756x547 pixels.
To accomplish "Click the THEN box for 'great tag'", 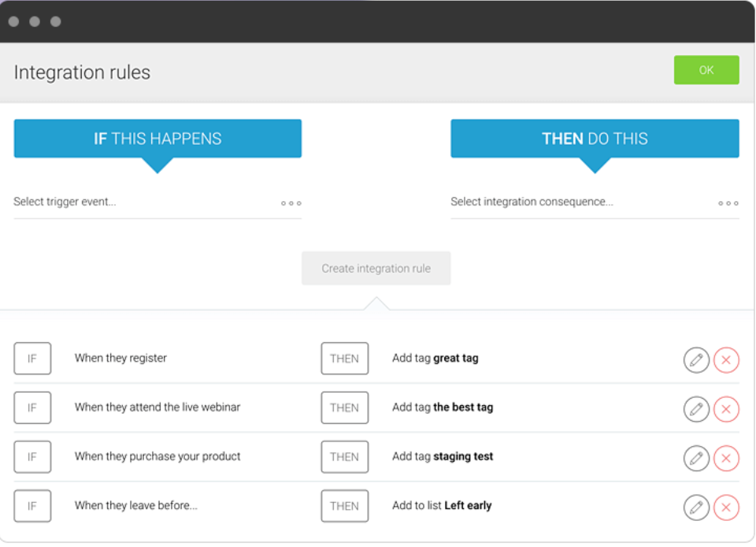I will pos(344,359).
